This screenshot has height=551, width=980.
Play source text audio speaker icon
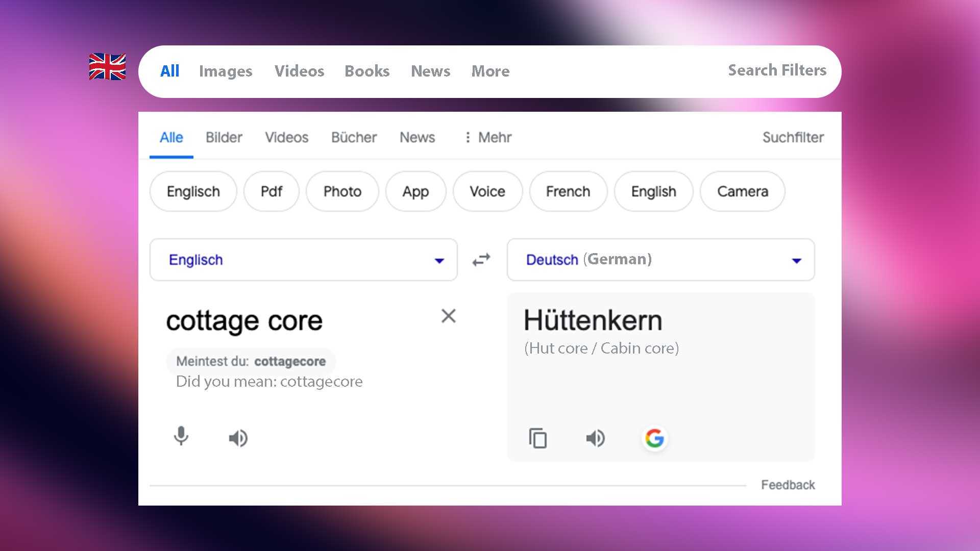[238, 438]
